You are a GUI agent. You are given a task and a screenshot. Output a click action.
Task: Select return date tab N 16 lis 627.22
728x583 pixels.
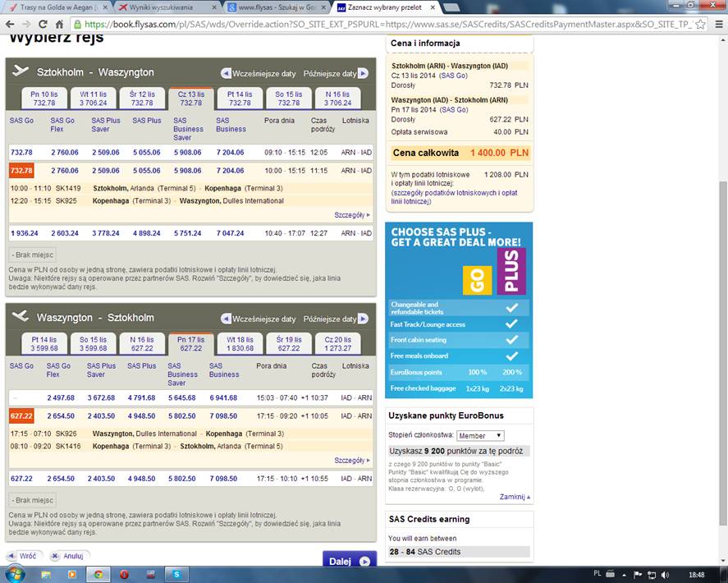[x=142, y=344]
